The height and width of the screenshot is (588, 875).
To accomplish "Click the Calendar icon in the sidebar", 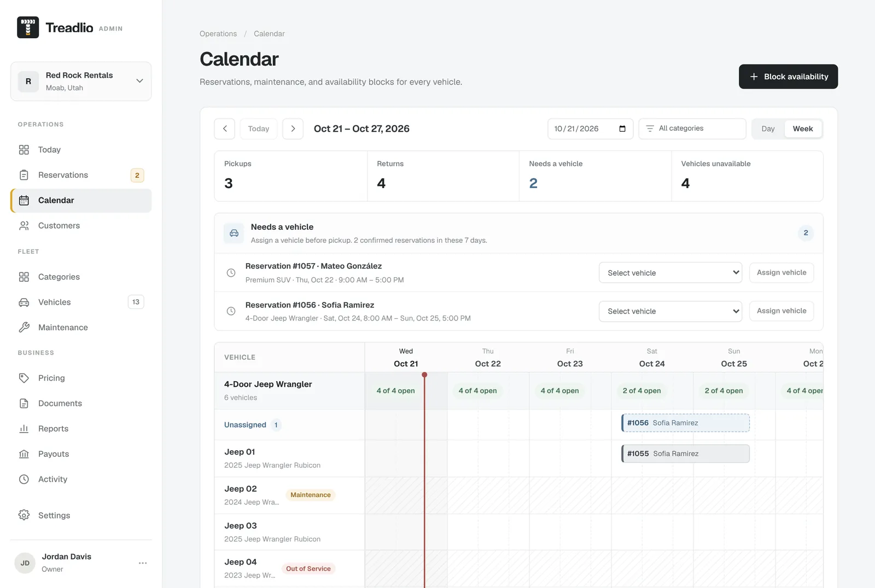I will [x=24, y=200].
